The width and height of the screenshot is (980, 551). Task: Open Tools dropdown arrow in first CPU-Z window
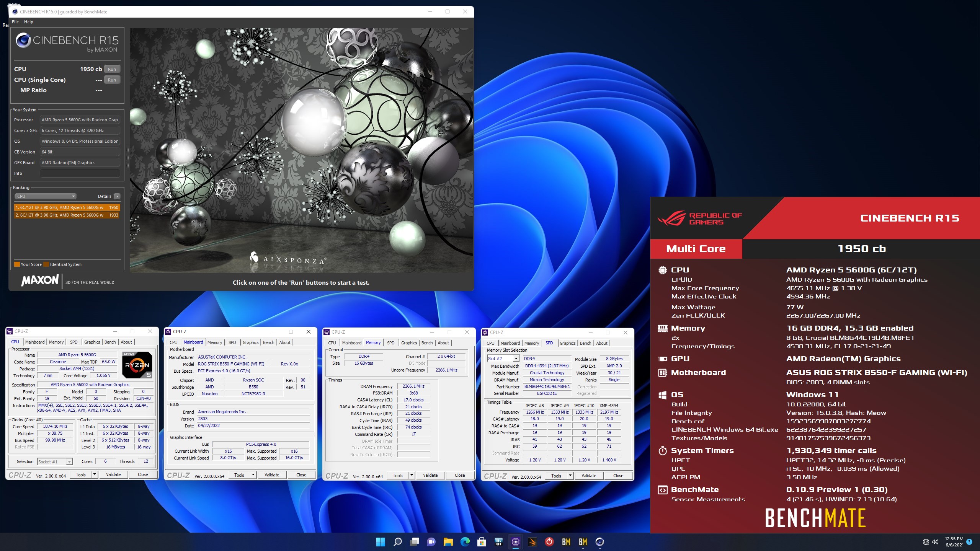click(95, 475)
